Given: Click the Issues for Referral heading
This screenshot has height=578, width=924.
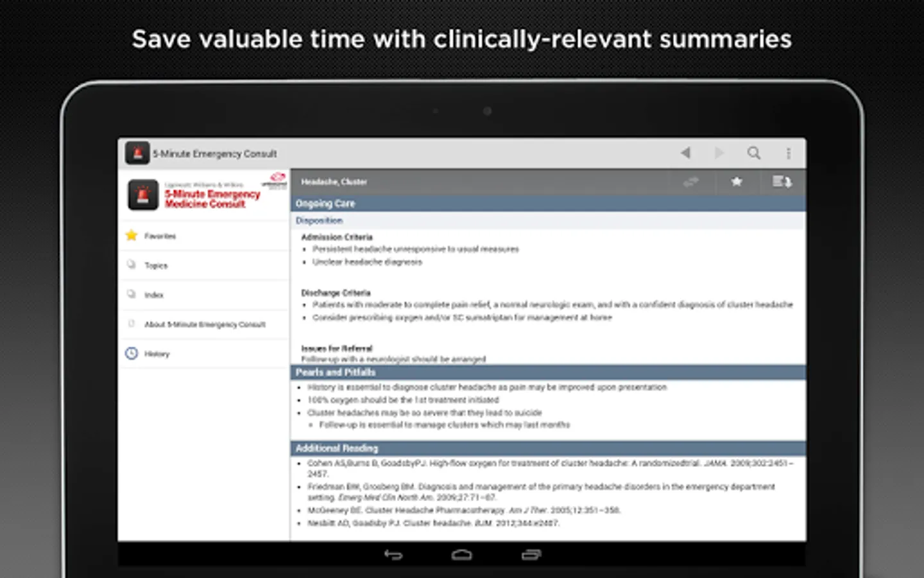Looking at the screenshot, I should click(337, 348).
